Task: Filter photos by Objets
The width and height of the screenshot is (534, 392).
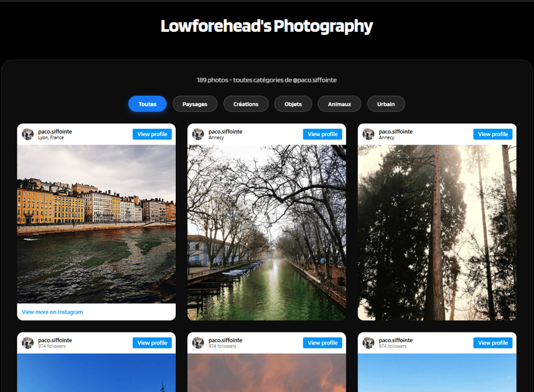Action: (x=293, y=104)
